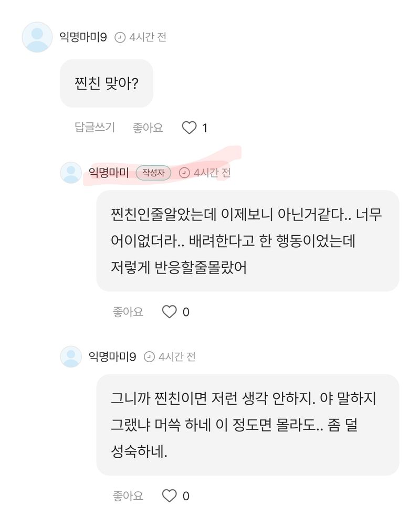Select the "찐친인줄알았는데 이제보니" reply bubble

(247, 241)
